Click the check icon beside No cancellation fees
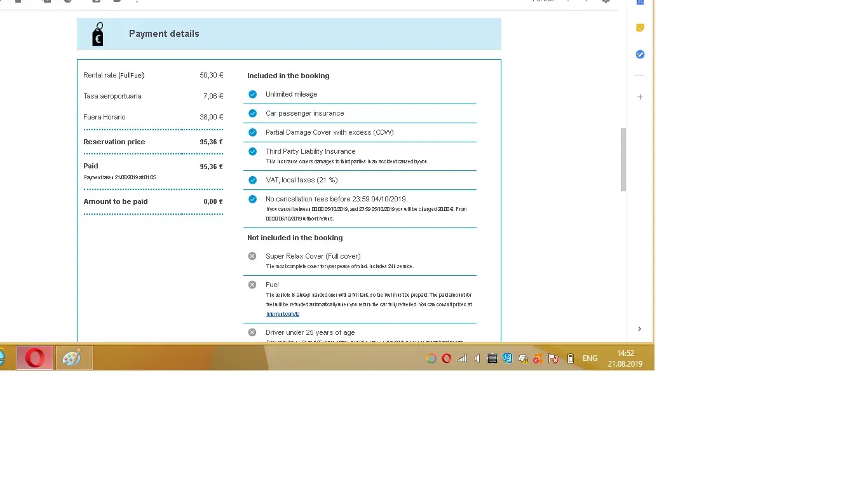This screenshot has height=488, width=868. point(252,199)
